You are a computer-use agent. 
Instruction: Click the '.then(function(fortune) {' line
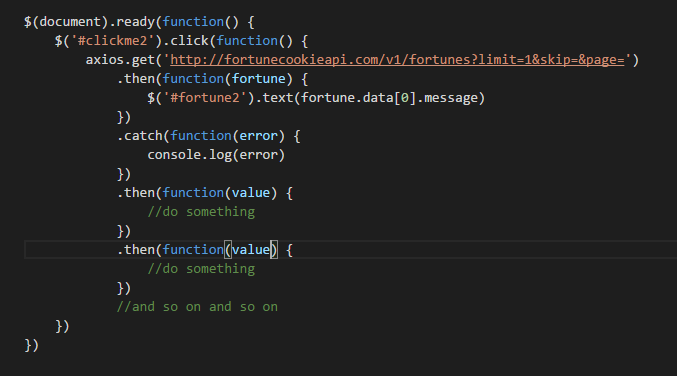212,79
